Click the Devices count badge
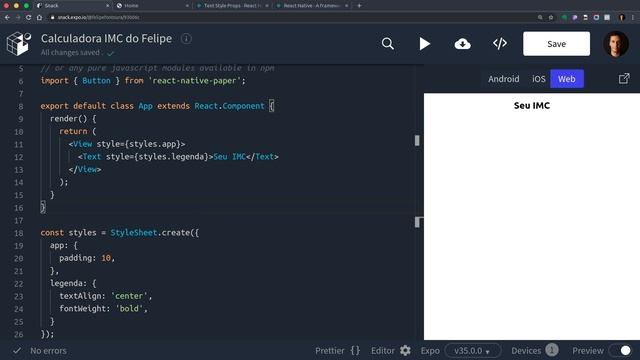 (551, 350)
